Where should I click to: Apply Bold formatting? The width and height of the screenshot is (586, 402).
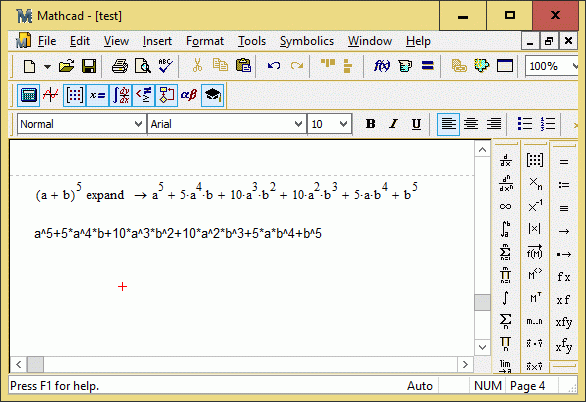[x=370, y=124]
